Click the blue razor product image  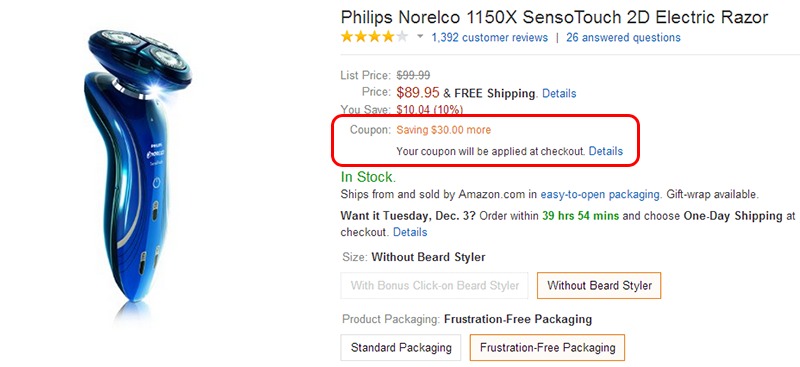(138, 166)
